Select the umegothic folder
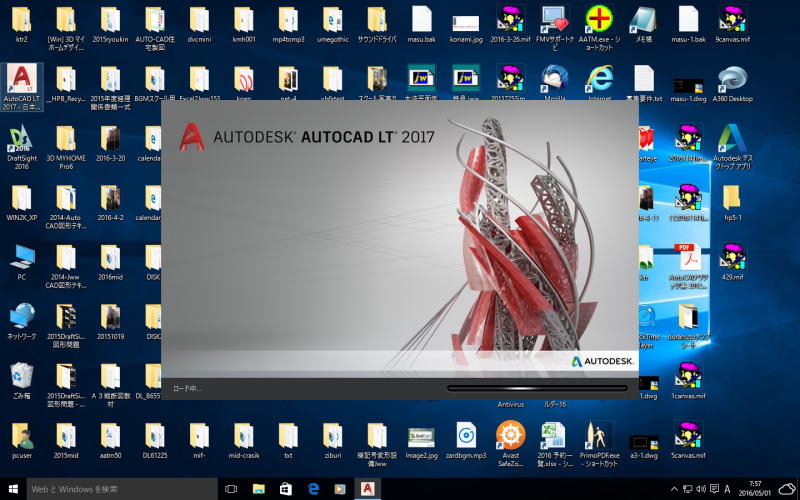Viewport: 800px width, 500px height. tap(333, 24)
